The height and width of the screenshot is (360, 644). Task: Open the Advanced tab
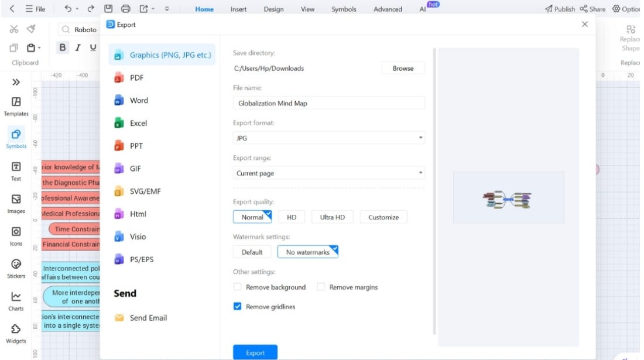[388, 9]
